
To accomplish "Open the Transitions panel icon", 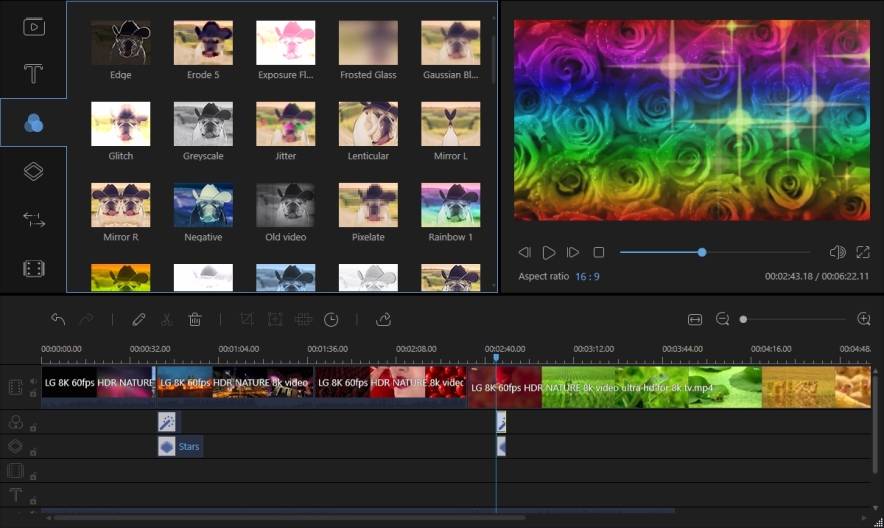I will click(34, 220).
